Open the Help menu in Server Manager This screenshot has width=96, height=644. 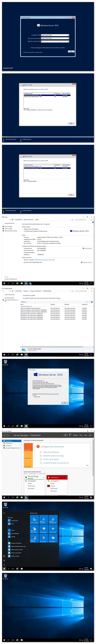click(90, 435)
